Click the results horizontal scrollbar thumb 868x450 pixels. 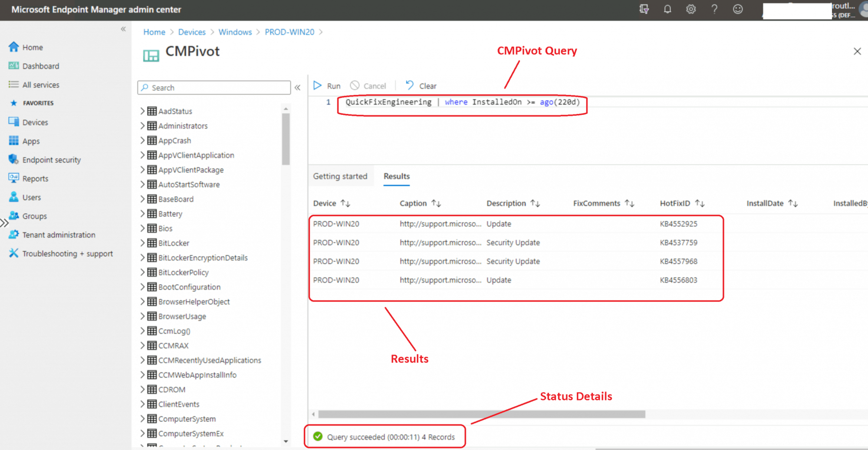point(482,414)
